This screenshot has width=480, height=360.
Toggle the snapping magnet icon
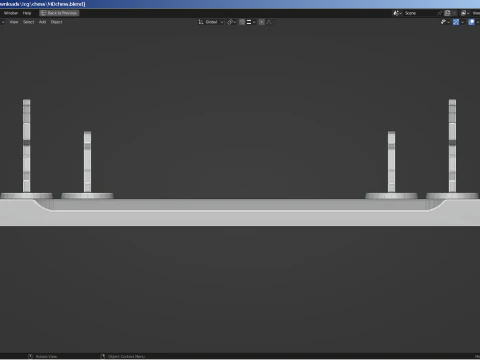(242, 22)
